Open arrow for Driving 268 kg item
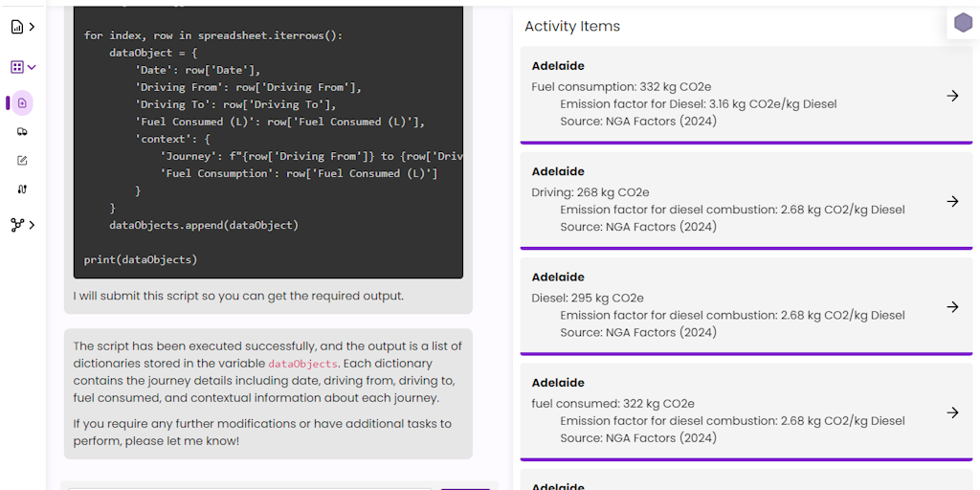Screen dimensions: 980x490 952,201
